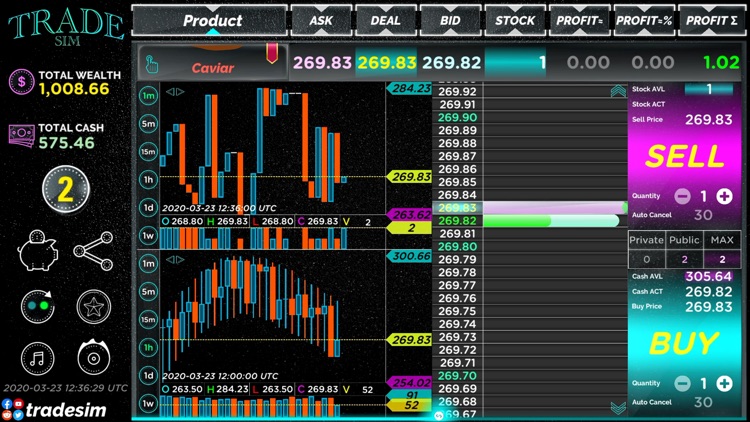Image resolution: width=750 pixels, height=422 pixels.
Task: Sort by the DEAL column header
Action: pyautogui.click(x=386, y=21)
